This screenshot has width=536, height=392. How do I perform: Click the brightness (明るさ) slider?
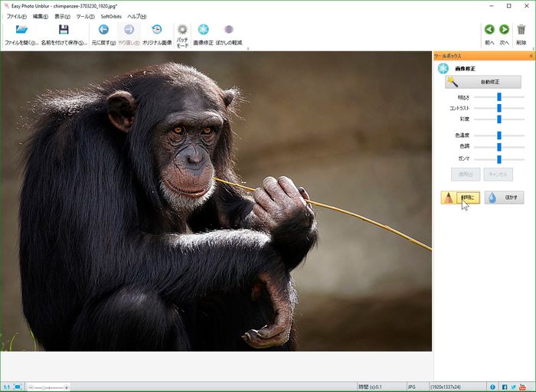(498, 97)
